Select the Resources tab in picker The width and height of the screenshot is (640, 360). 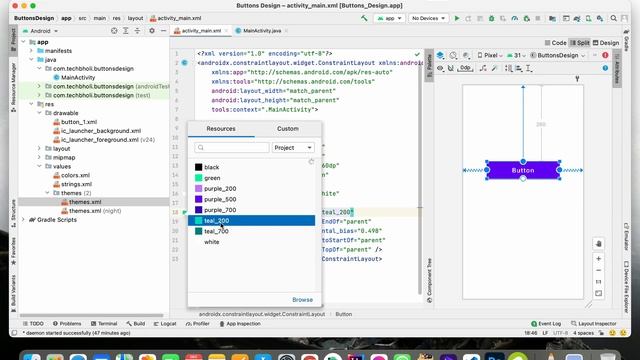(221, 129)
